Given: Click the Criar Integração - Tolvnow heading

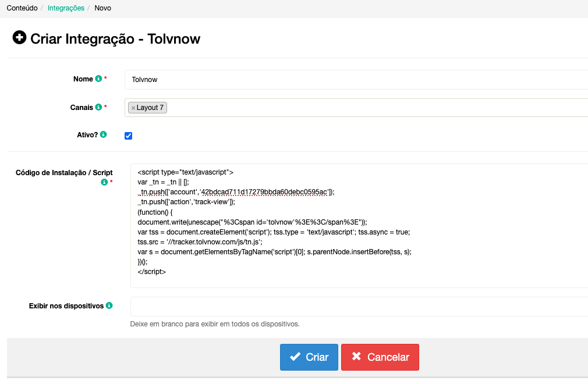Looking at the screenshot, I should point(115,39).
